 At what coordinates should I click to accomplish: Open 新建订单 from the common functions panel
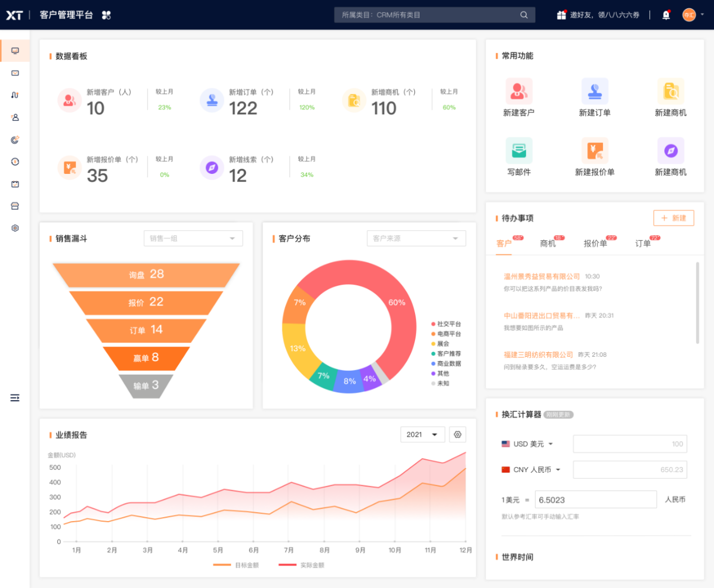pos(595,91)
